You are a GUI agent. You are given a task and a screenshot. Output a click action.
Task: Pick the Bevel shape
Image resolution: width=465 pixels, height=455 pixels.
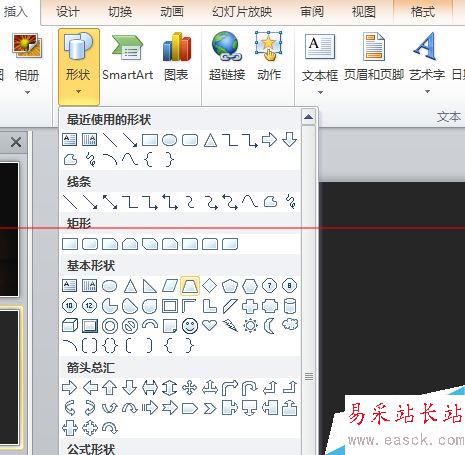coord(90,326)
